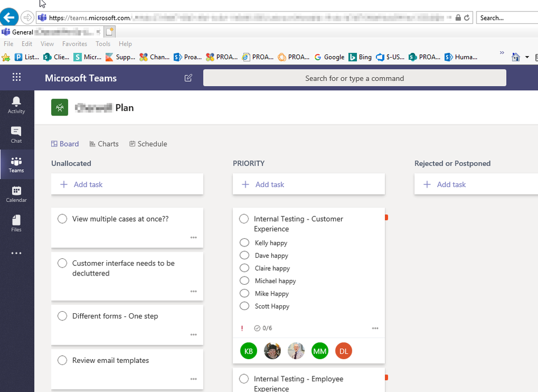Click the KB assignee avatar

pos(249,351)
